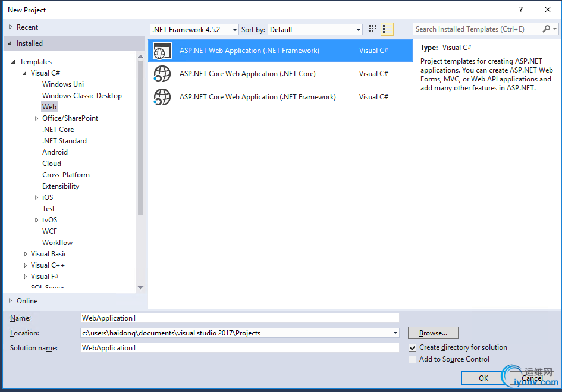Screen dimensions: 562x392
Task: Click the Search Installed Templates field
Action: 478,29
